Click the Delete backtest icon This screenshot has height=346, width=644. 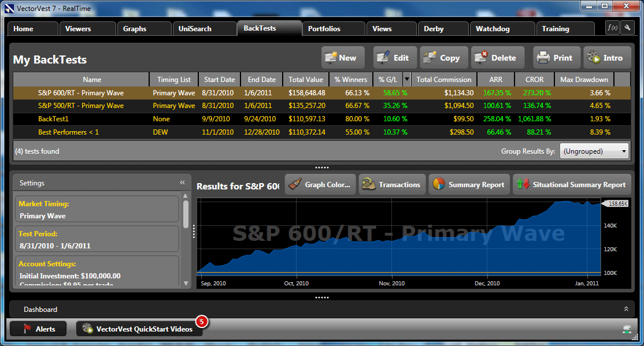(x=481, y=58)
